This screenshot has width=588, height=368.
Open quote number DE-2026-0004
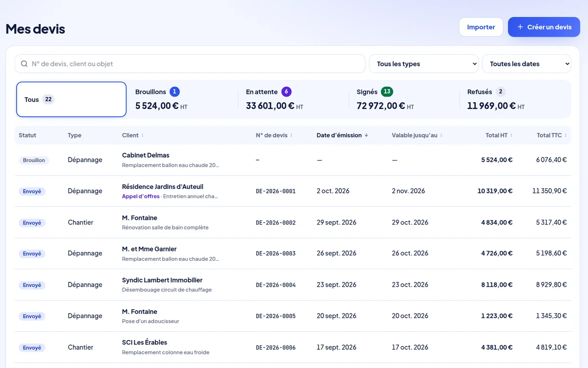[x=276, y=285]
